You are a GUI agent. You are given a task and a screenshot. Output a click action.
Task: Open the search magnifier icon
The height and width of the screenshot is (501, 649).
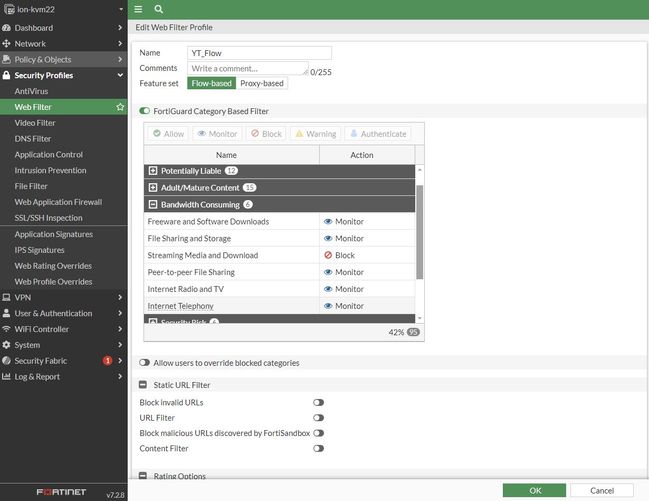pyautogui.click(x=159, y=9)
